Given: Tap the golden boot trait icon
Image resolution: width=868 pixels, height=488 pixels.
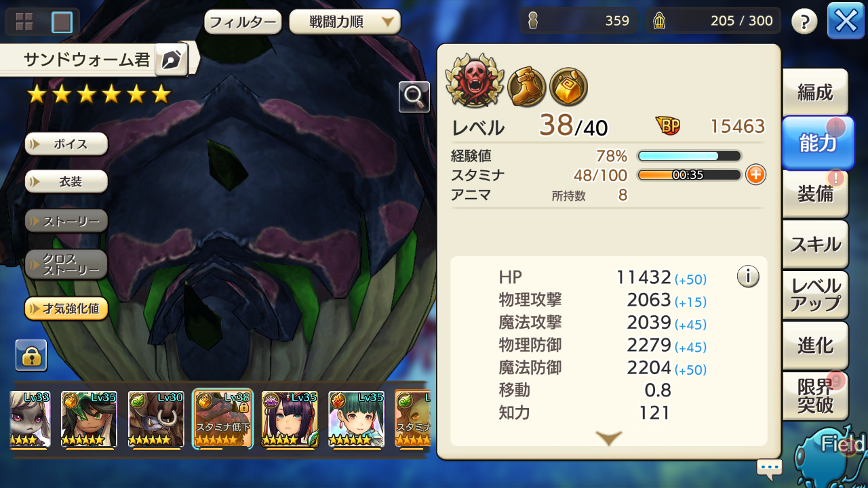Looking at the screenshot, I should pos(526,87).
